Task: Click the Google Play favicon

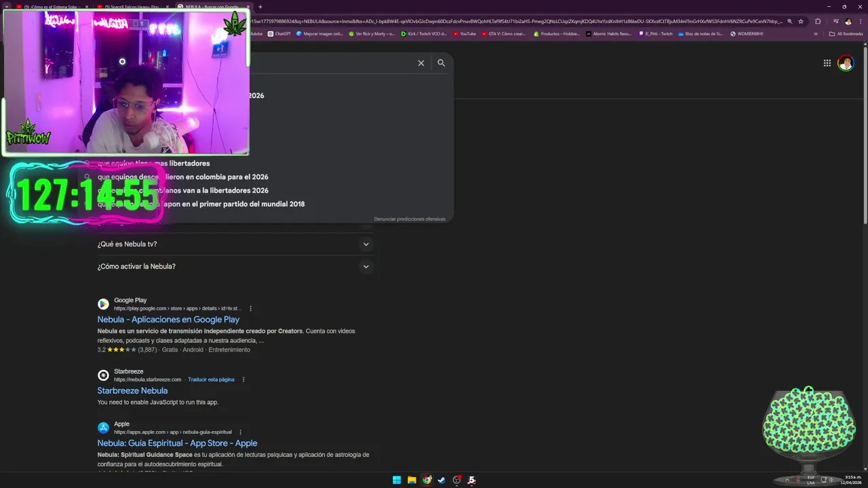Action: point(103,304)
